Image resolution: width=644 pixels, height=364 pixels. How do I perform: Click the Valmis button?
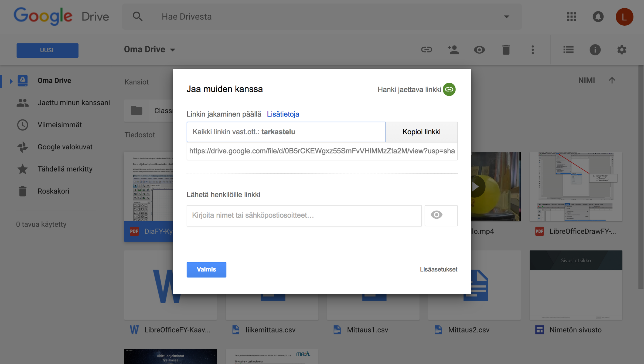[206, 269]
